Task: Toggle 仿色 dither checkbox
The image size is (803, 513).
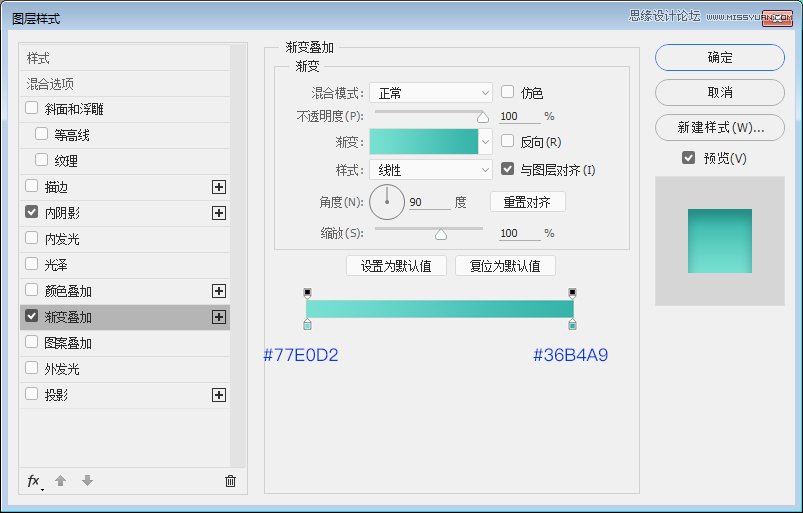Action: pyautogui.click(x=508, y=92)
